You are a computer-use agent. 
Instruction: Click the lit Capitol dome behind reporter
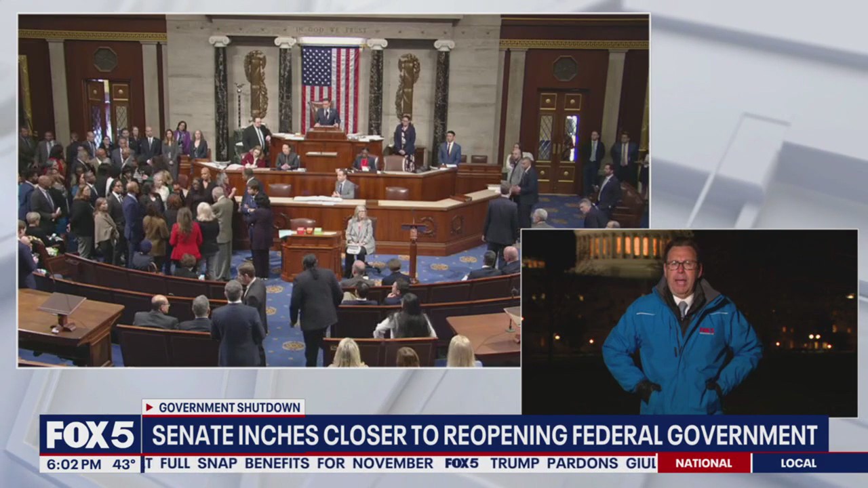coord(620,245)
